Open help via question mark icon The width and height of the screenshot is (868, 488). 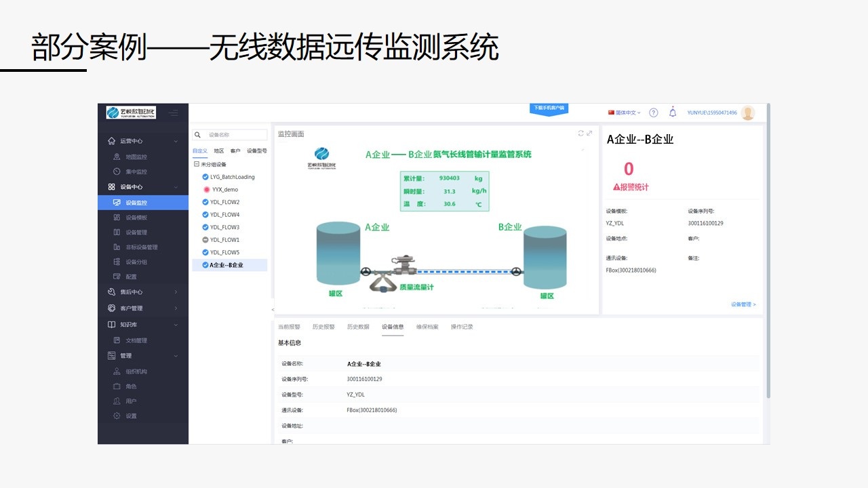tap(654, 113)
